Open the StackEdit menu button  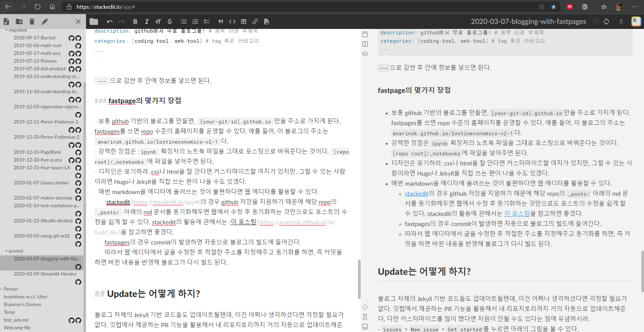(636, 22)
